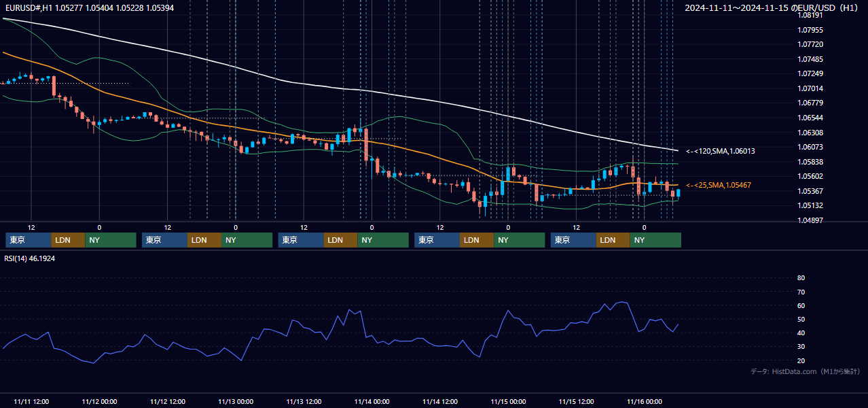Click the rightmost NY session box

click(x=655, y=240)
